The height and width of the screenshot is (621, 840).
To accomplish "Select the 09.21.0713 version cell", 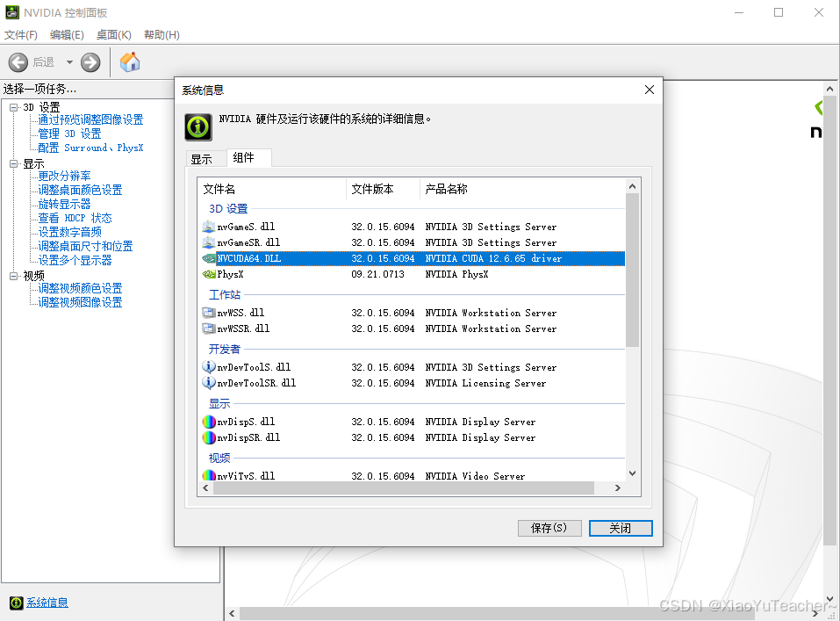I will (x=377, y=274).
